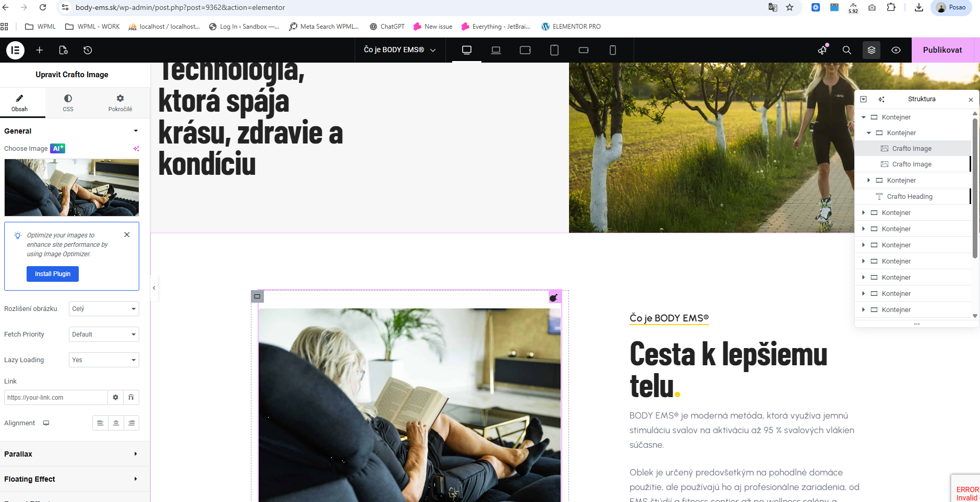The height and width of the screenshot is (502, 980).
Task: Close the Struktura panel
Action: click(x=971, y=100)
